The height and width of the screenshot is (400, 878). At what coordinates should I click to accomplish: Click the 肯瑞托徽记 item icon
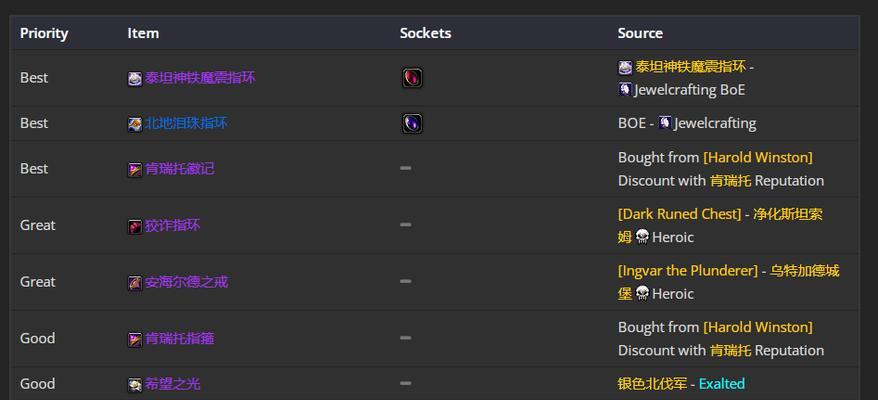click(x=135, y=170)
